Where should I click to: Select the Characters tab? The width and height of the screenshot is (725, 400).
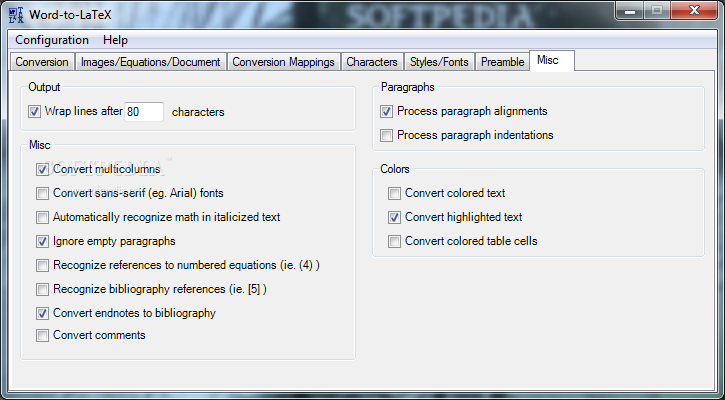pyautogui.click(x=372, y=62)
